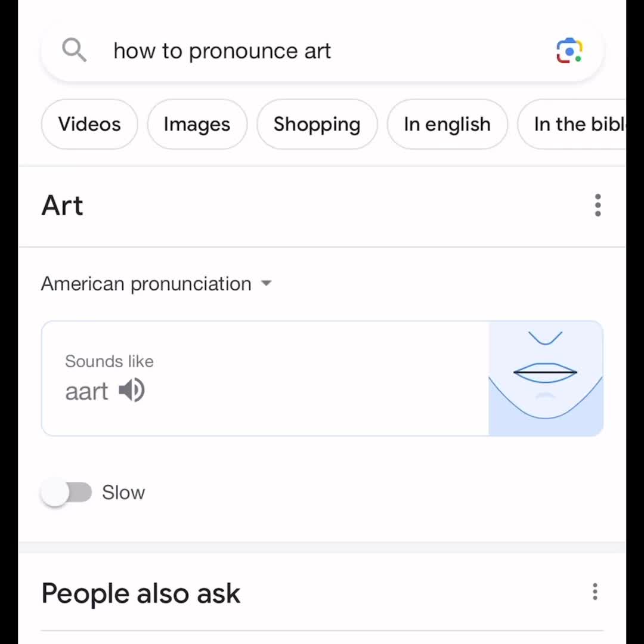Click the aart phonetic spelling text
This screenshot has height=644, width=644.
(86, 391)
